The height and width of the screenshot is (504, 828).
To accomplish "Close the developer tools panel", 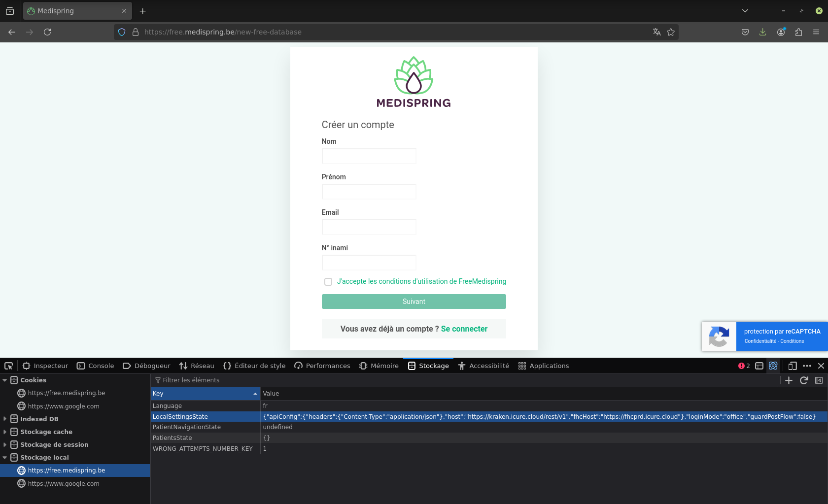I will click(x=821, y=366).
